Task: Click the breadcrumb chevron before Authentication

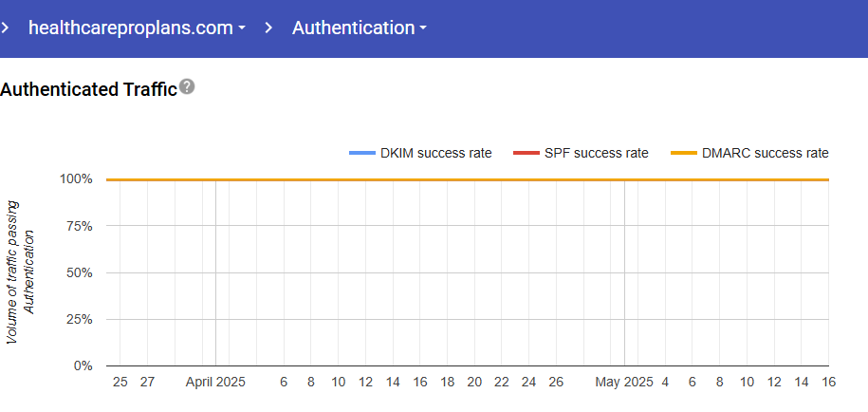Action: tap(268, 28)
